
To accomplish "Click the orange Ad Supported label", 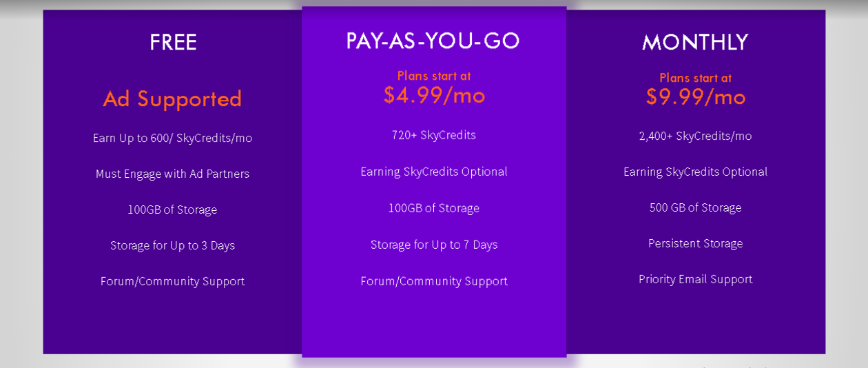I will [x=172, y=99].
